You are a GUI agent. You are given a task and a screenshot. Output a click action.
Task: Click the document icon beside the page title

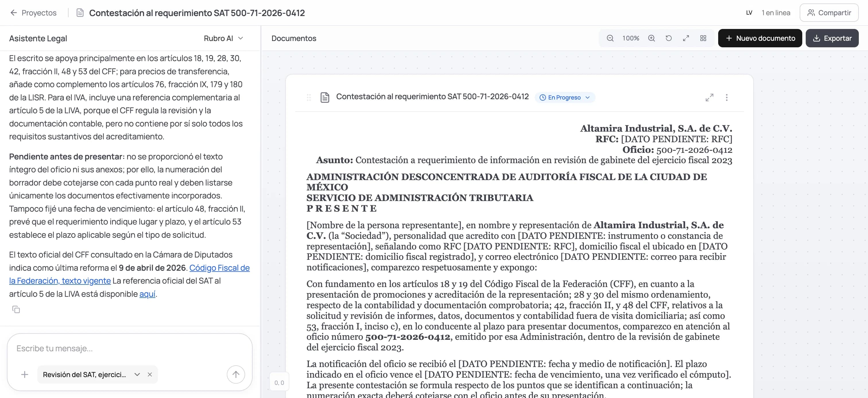pyautogui.click(x=80, y=13)
